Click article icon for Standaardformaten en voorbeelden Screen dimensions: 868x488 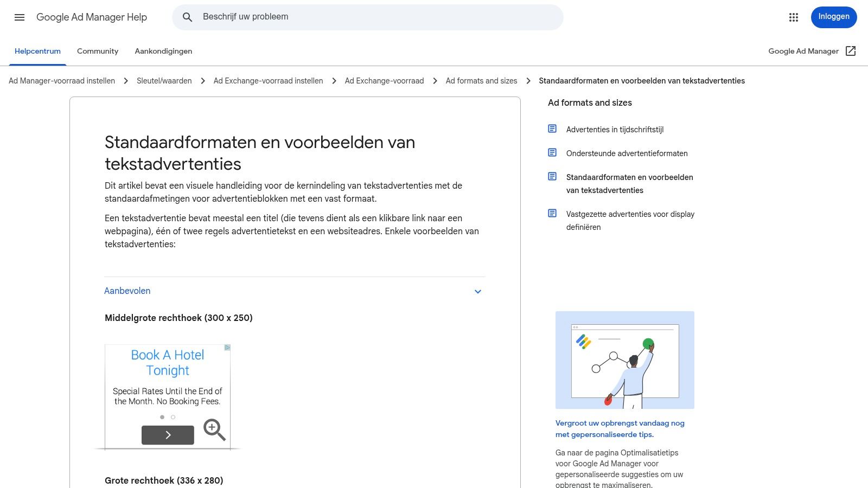click(552, 176)
